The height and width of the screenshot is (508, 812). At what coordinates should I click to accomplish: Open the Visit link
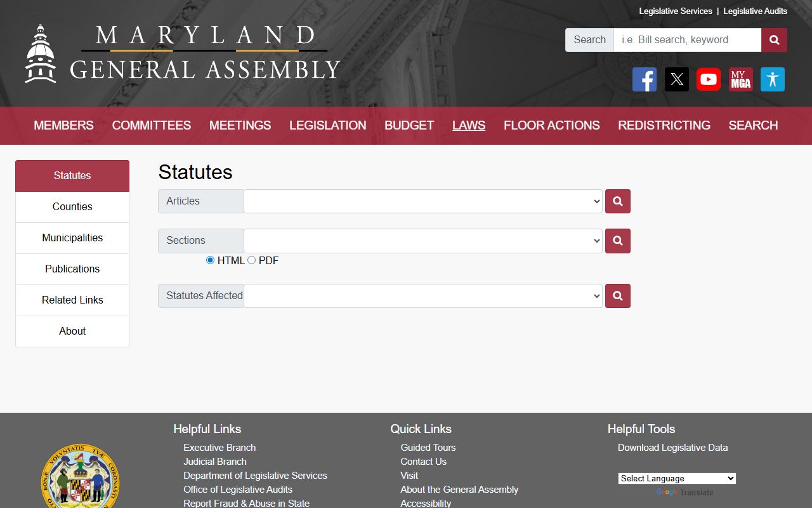(409, 476)
